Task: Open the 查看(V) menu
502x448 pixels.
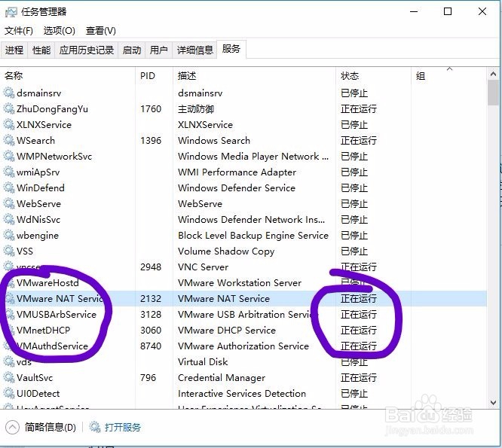Action: pyautogui.click(x=100, y=31)
